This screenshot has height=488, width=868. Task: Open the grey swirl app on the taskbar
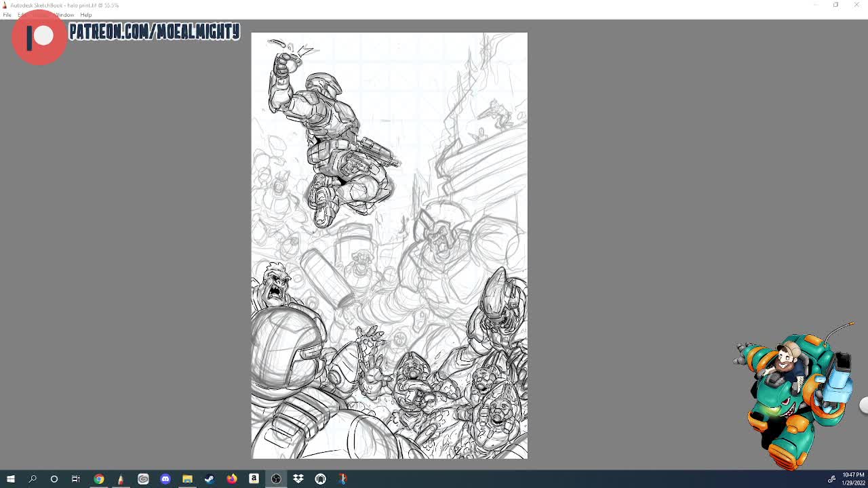[143, 479]
